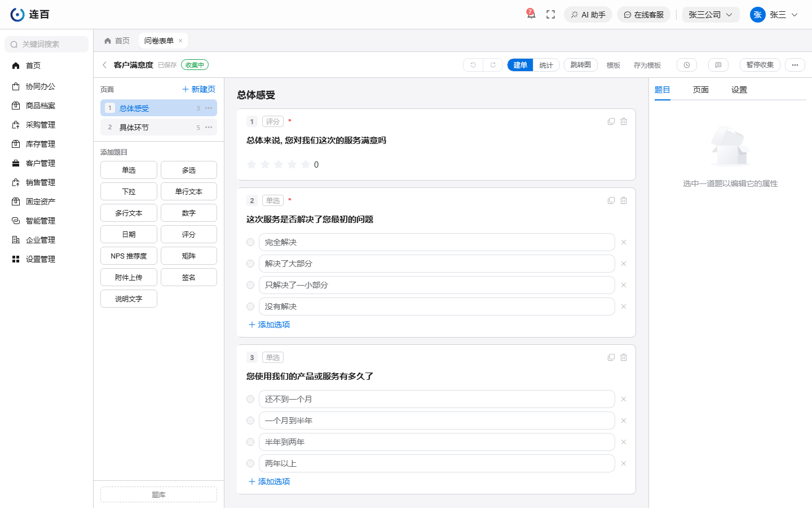Select the 完全解决 radio button
Screen dimensions: 812x508
pyautogui.click(x=250, y=242)
